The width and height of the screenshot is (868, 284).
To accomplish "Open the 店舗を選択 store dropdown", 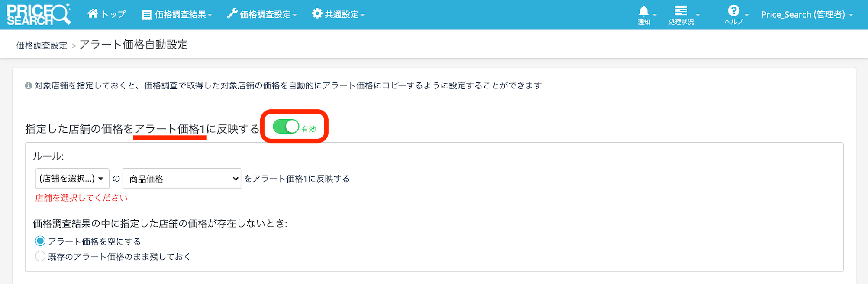I will click(72, 179).
